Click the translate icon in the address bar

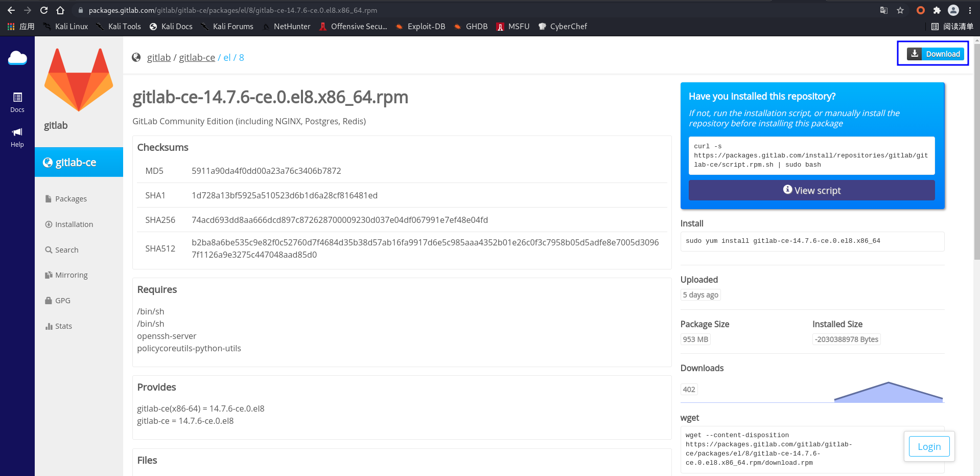883,10
